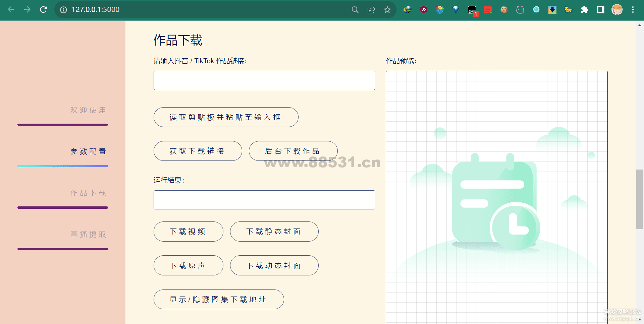Bookmark this page with the star icon
The image size is (644, 324).
coord(387,10)
